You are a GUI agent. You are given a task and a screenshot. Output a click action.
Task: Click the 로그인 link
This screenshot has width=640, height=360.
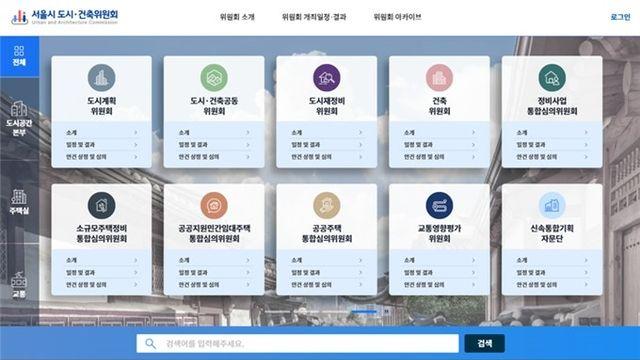[x=620, y=17]
